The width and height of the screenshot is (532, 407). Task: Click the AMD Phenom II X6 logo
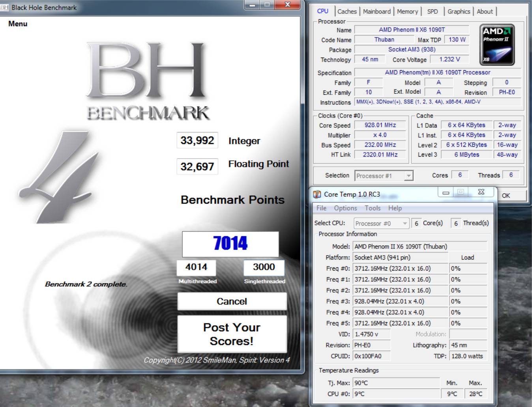[497, 45]
